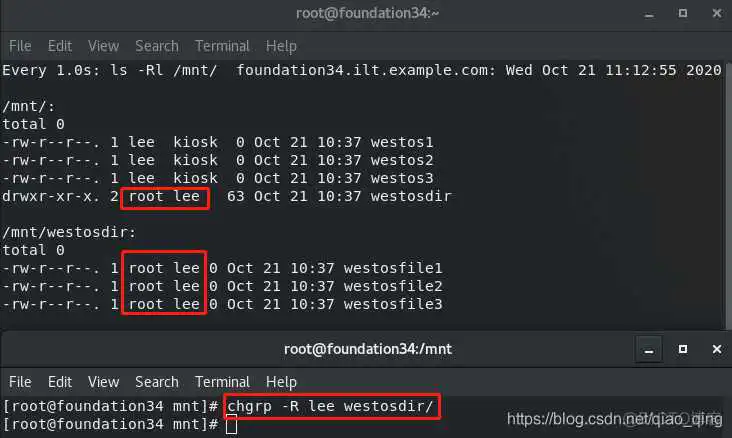Open File menu in bottom /mnt terminal
This screenshot has width=732, height=438.
(x=20, y=381)
